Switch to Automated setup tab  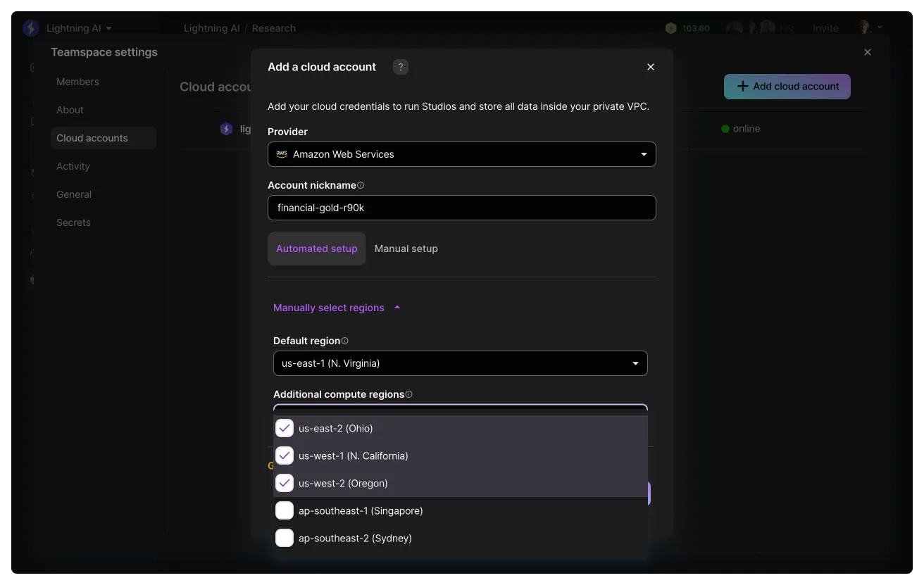(317, 249)
